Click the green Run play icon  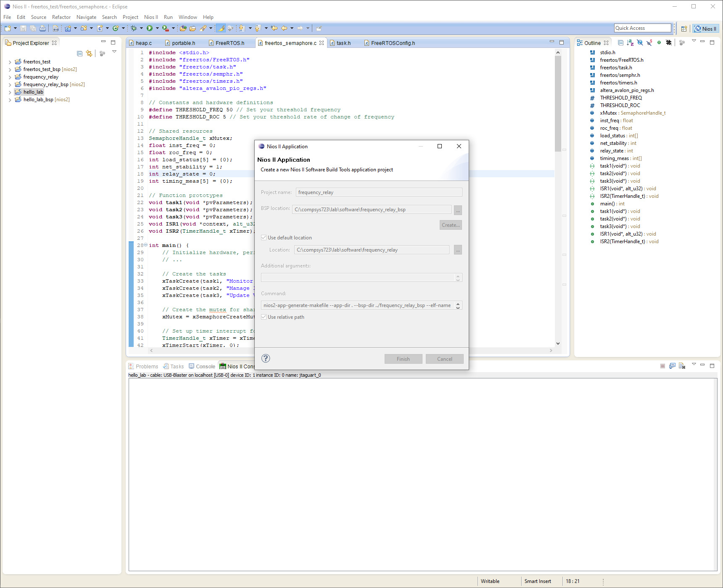point(150,28)
